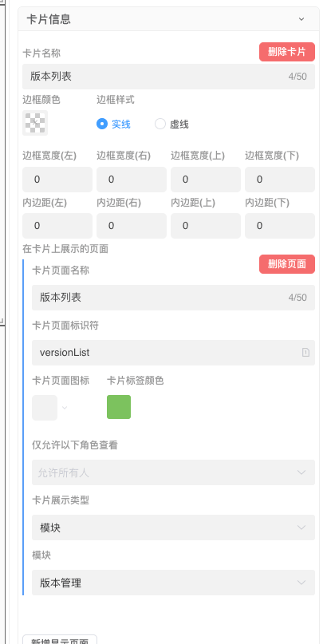Focus the 边框宽度(下) input

pyautogui.click(x=280, y=180)
